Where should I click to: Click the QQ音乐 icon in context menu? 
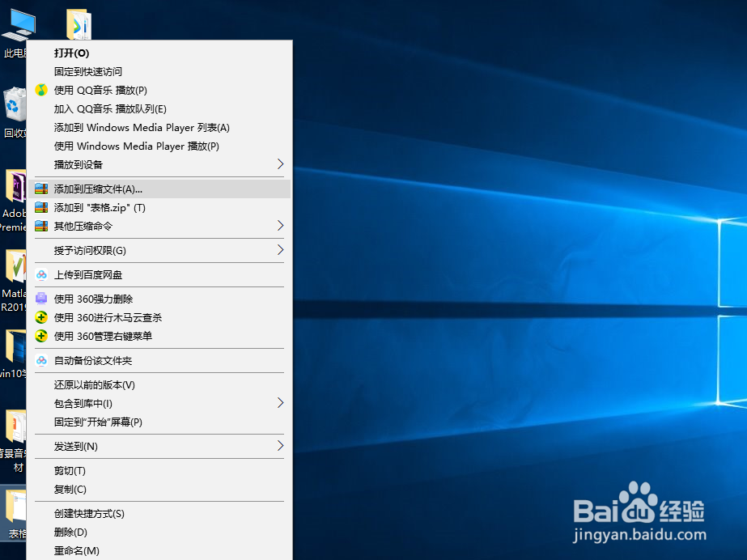41,90
